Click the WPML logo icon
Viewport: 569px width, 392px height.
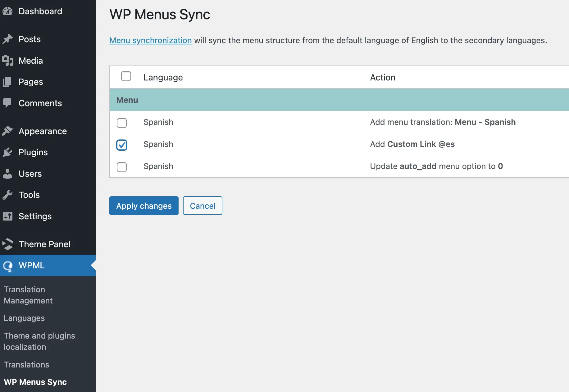(7, 266)
